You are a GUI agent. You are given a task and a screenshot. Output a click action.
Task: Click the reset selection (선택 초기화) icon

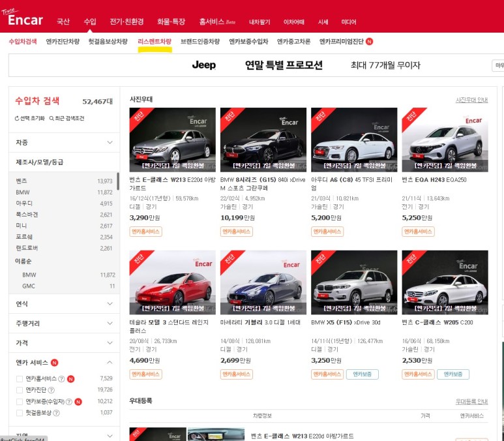pos(17,118)
